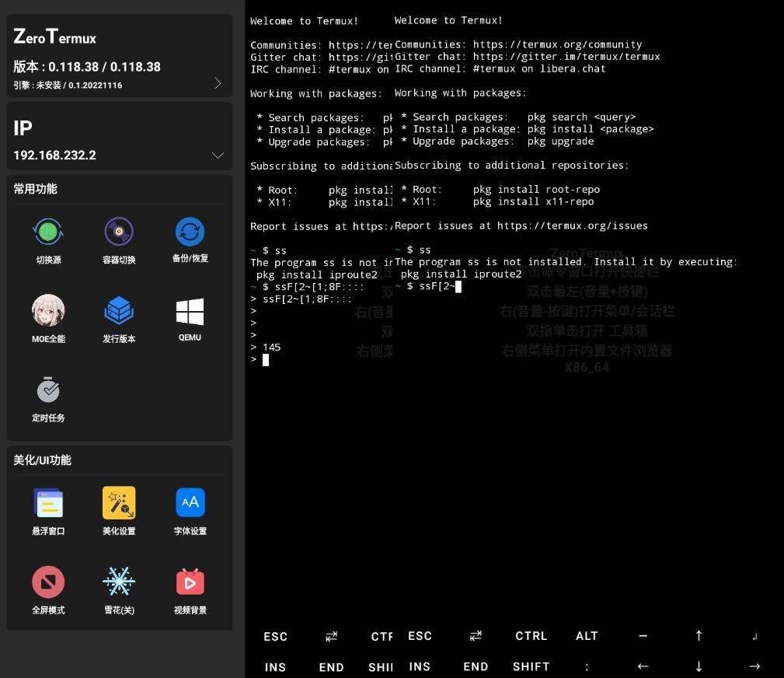
Task: Open the 备份/恢复 backup restore icon
Action: [190, 232]
